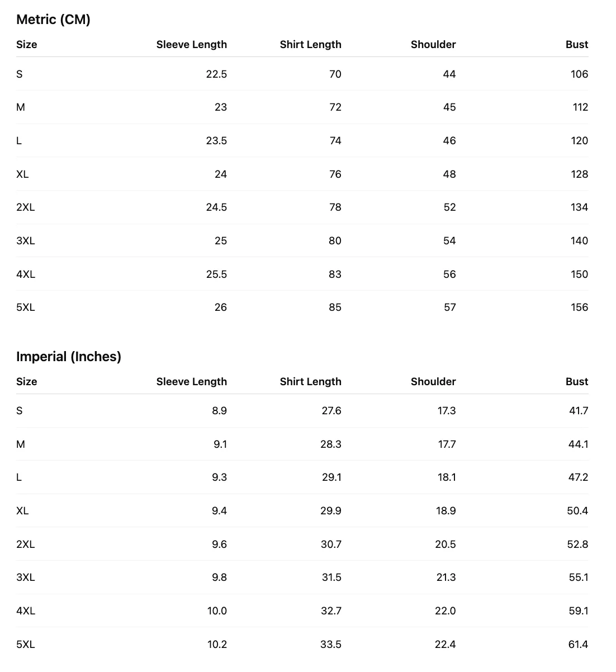The image size is (616, 672).
Task: Select the imperial bust value 61.4
Action: coord(578,645)
